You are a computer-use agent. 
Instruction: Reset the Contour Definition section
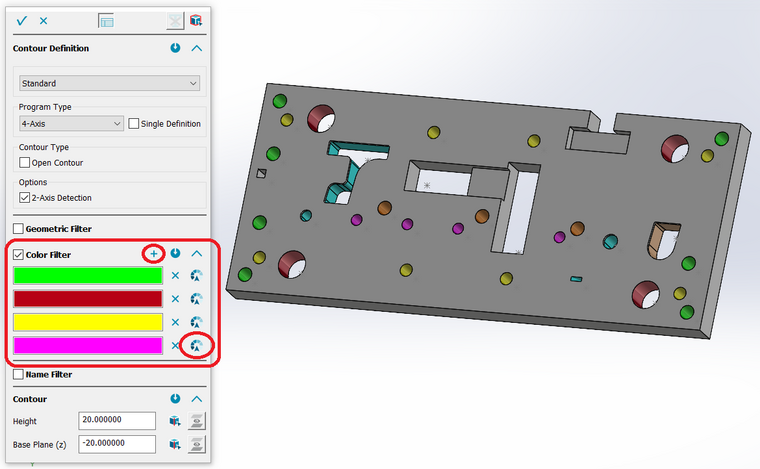point(175,48)
